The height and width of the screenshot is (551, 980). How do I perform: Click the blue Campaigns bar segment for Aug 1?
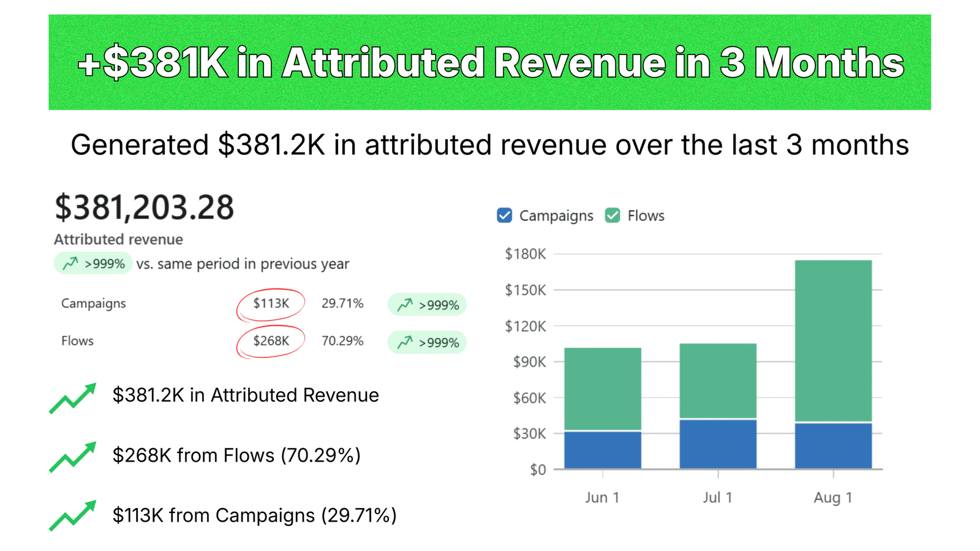pos(834,446)
